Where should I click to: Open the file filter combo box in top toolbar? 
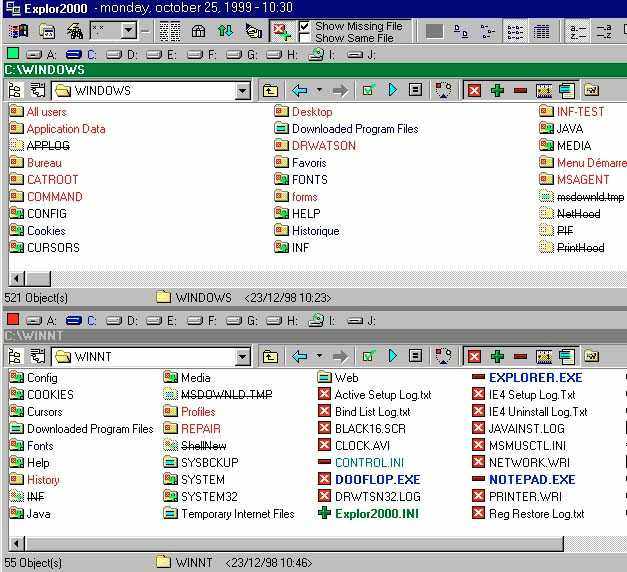point(128,31)
